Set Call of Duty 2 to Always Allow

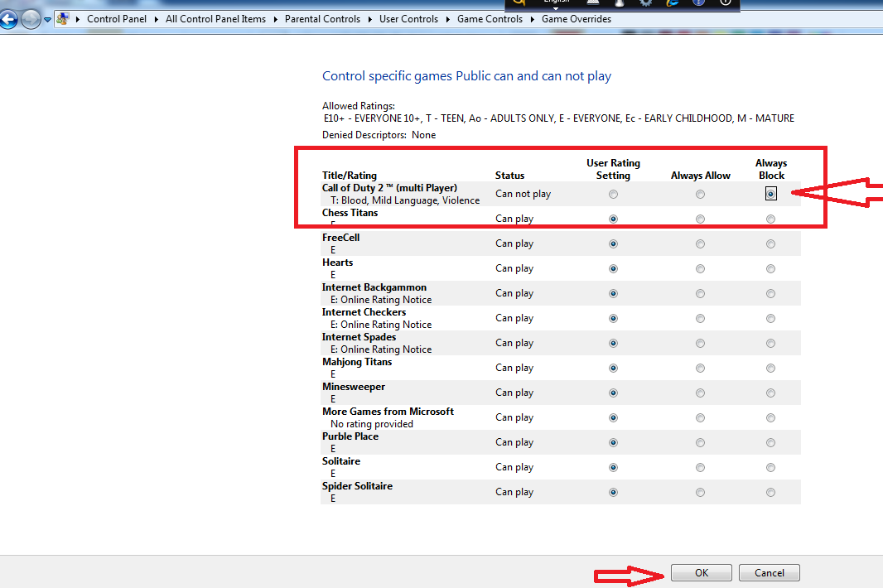(x=700, y=195)
